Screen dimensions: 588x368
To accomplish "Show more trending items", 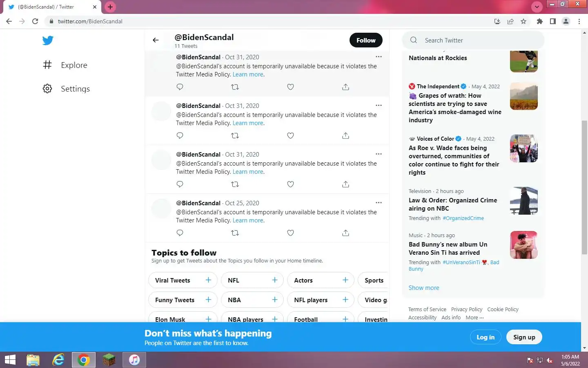I will (424, 288).
